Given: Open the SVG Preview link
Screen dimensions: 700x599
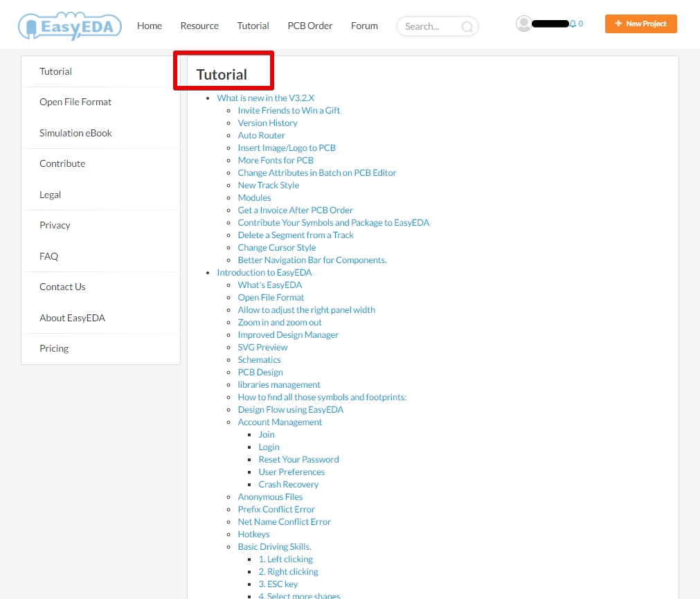Looking at the screenshot, I should pyautogui.click(x=262, y=348).
